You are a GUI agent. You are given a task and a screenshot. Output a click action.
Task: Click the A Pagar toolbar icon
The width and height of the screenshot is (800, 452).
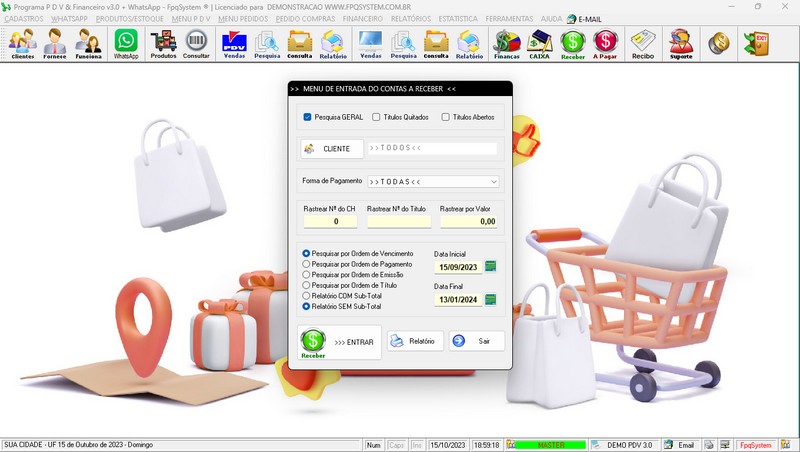point(605,44)
